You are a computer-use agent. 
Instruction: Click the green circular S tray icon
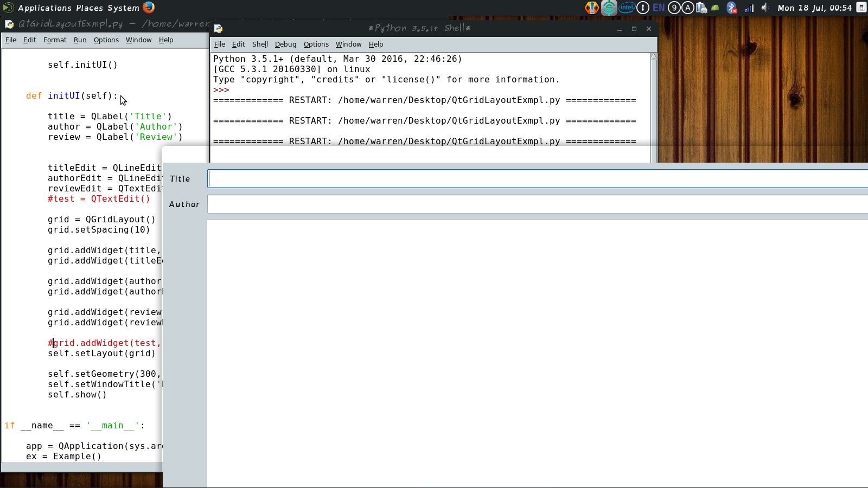point(609,8)
